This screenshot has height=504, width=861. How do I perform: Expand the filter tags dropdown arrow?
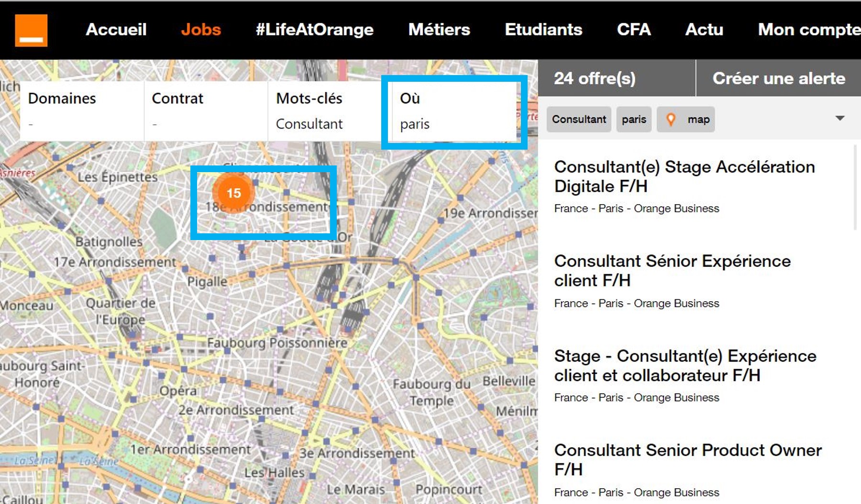pyautogui.click(x=839, y=118)
